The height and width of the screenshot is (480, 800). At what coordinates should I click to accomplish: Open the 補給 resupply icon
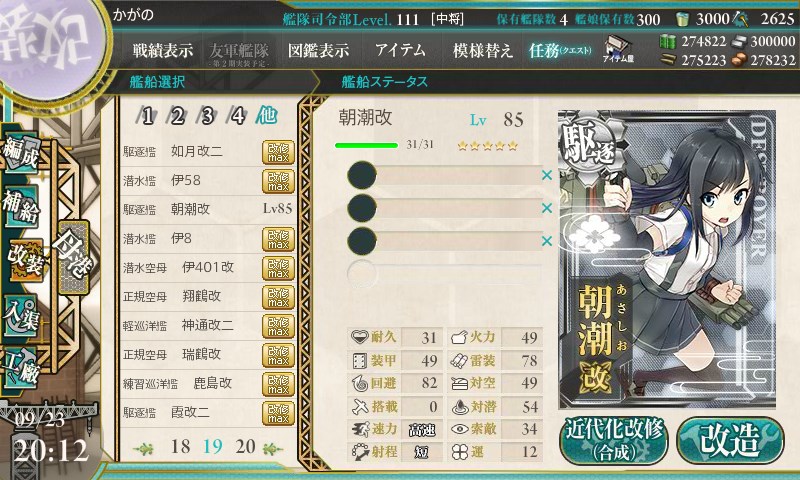coord(21,206)
